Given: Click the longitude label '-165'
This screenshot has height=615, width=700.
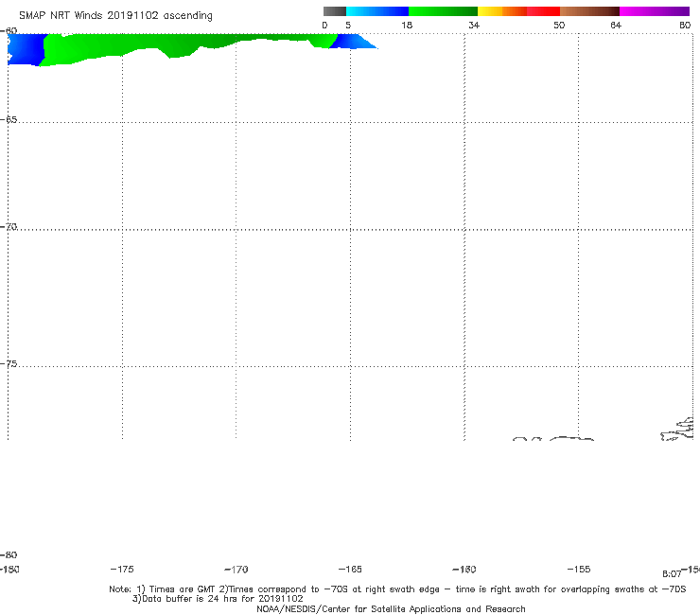Looking at the screenshot, I should (x=350, y=570).
